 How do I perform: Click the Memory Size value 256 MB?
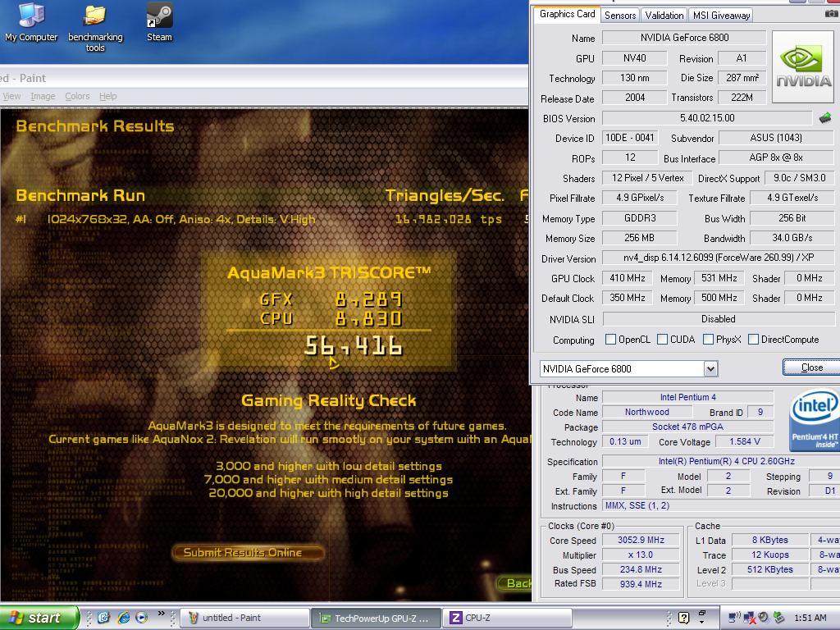point(639,238)
